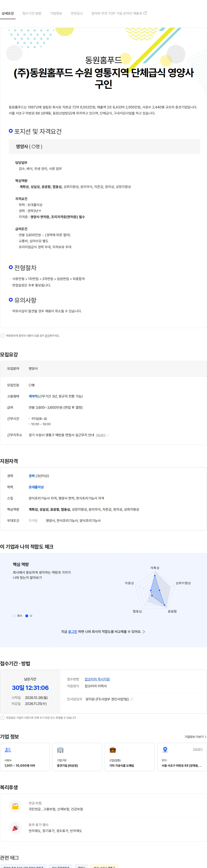
Task: Click the 기업구분 building icon
Action: click(60, 750)
